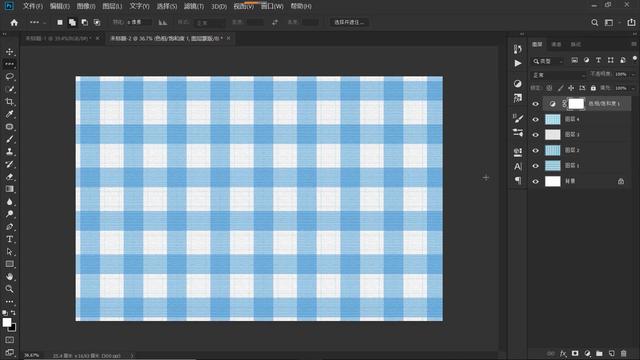Select the Horizontal Type tool

9,239
